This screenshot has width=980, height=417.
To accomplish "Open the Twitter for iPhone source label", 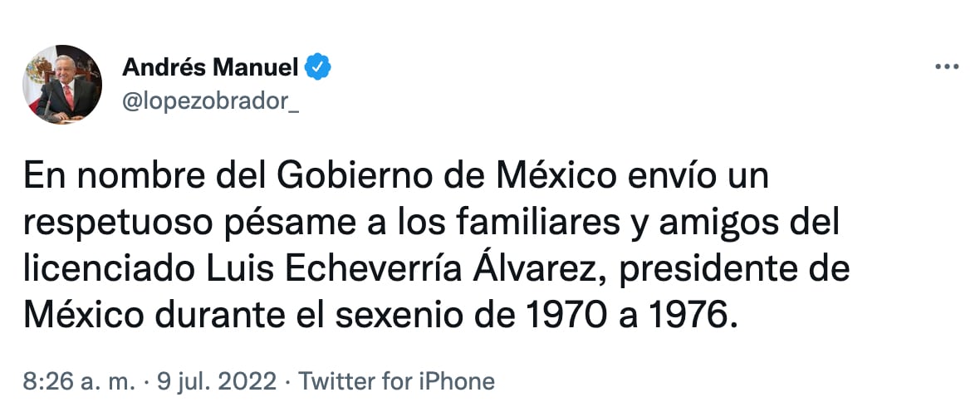I will click(396, 382).
